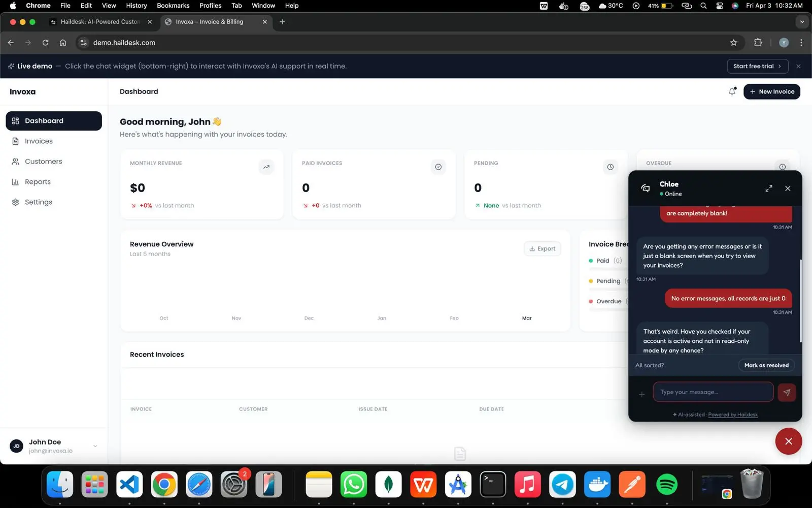Open the Chrome extensions puzzle icon

click(x=758, y=43)
